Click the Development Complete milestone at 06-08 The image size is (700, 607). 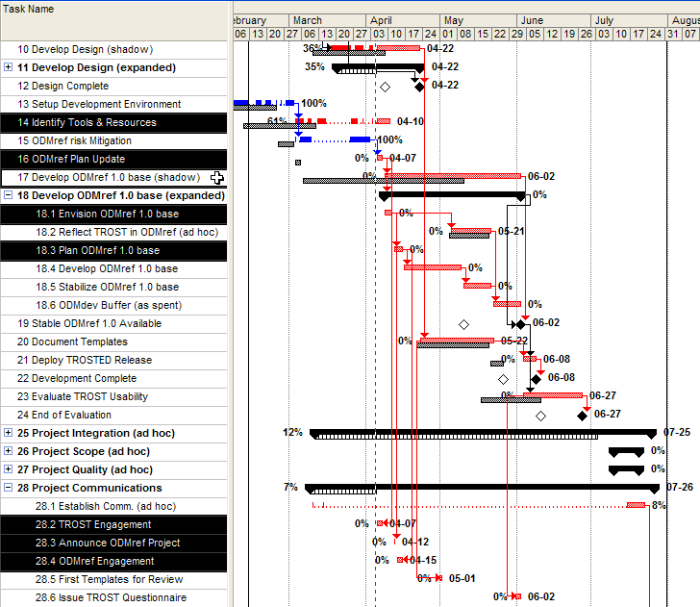pyautogui.click(x=537, y=378)
